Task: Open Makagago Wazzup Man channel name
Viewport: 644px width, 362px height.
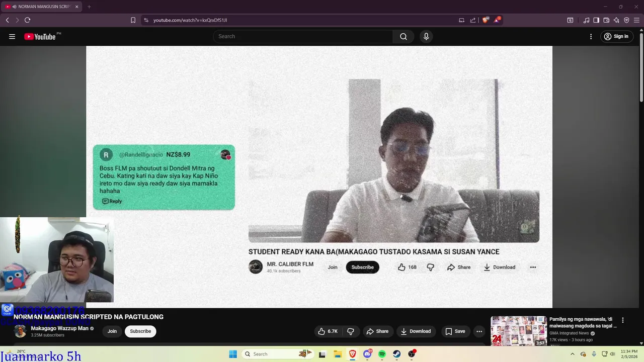Action: tap(59, 328)
